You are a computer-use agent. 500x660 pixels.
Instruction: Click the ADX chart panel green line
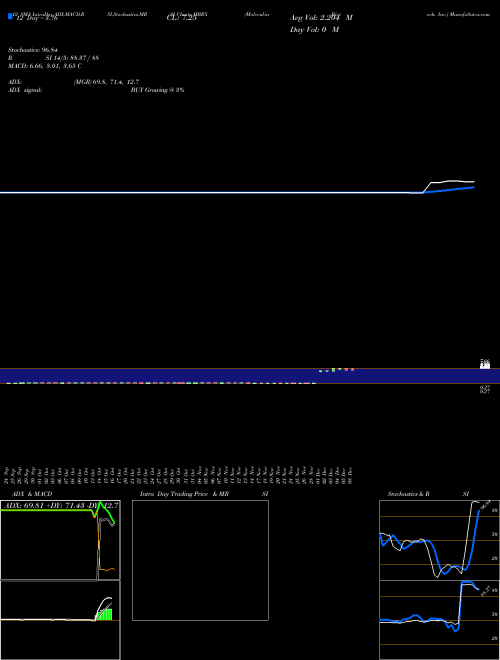tap(46, 510)
